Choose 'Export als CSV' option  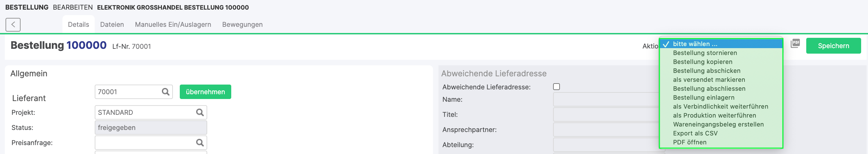click(x=695, y=133)
